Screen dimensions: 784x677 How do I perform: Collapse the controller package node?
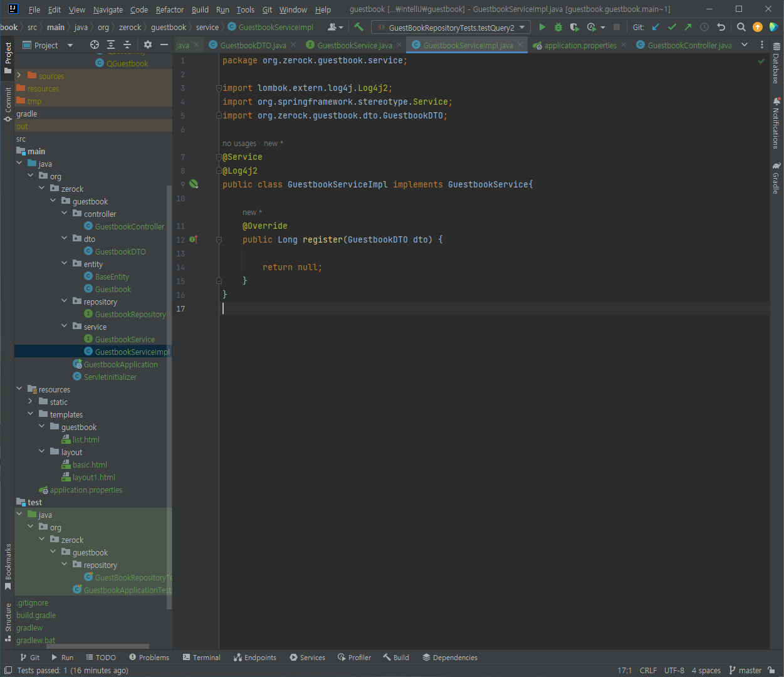[65, 213]
